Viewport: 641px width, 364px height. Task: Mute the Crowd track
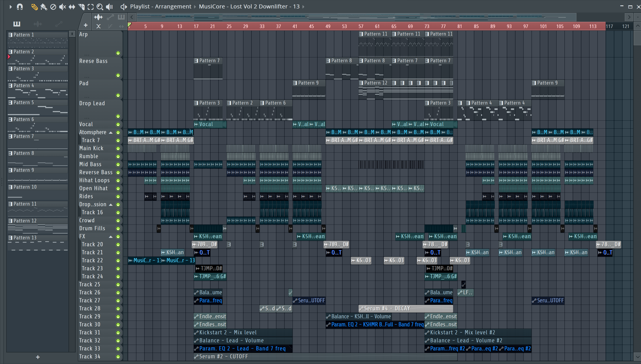[118, 220]
